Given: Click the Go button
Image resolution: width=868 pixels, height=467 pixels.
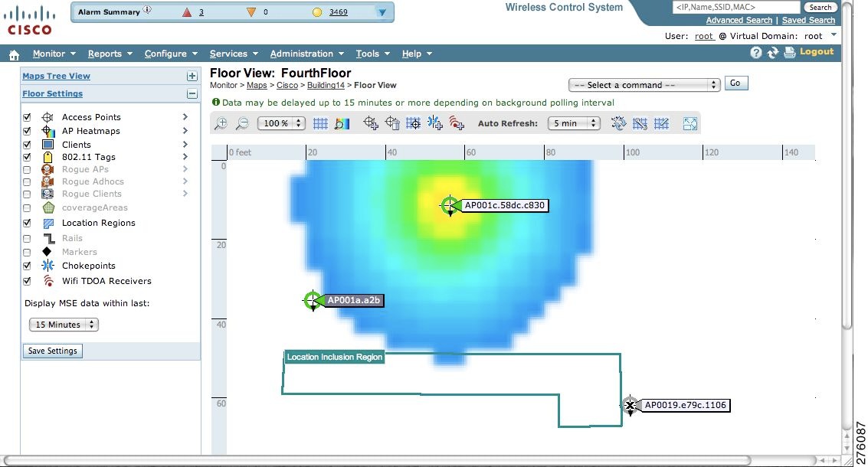Looking at the screenshot, I should click(735, 83).
